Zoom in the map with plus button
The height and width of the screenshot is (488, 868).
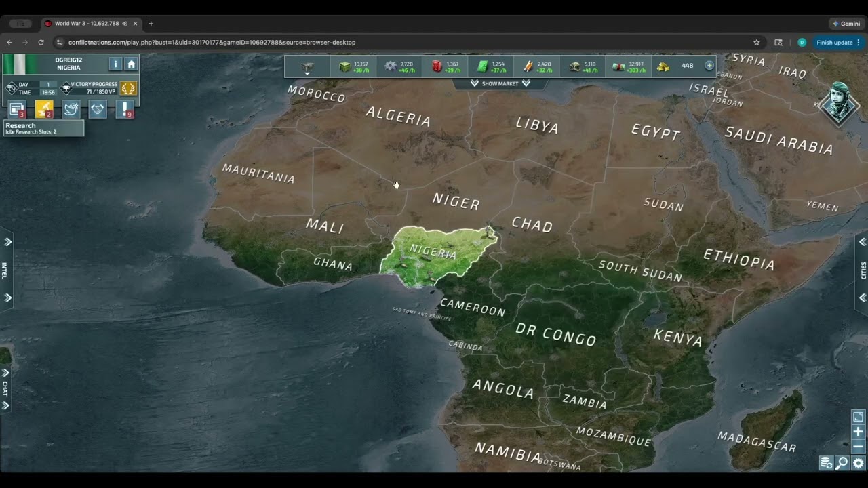pos(858,432)
